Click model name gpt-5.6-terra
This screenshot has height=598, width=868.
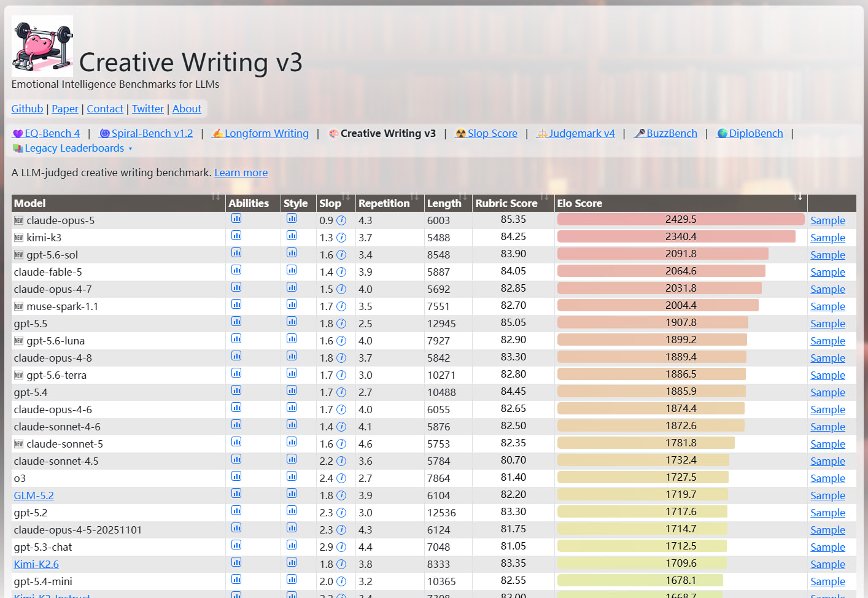pos(56,375)
